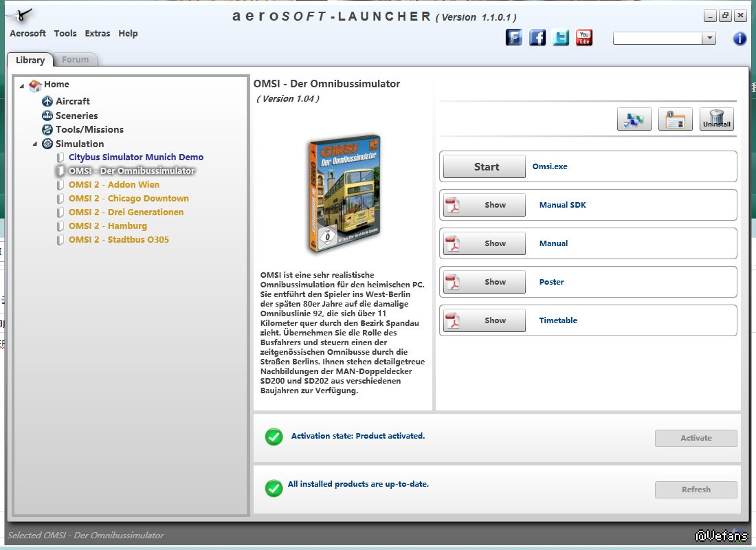Click Show button for Poster
This screenshot has height=550, width=756.
click(484, 283)
